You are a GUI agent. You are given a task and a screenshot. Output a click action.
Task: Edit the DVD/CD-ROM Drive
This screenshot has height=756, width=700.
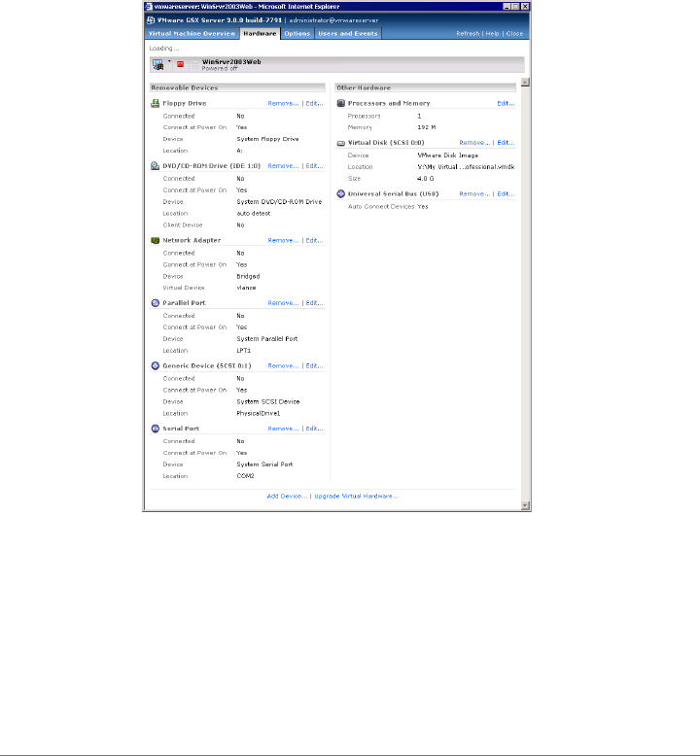315,166
